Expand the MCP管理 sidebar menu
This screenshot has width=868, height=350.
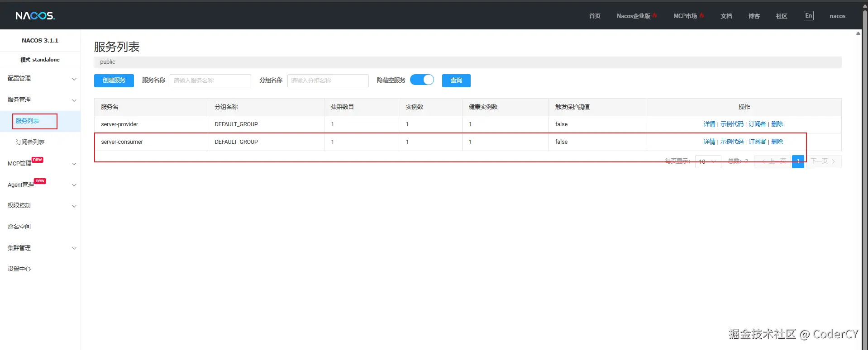[40, 163]
